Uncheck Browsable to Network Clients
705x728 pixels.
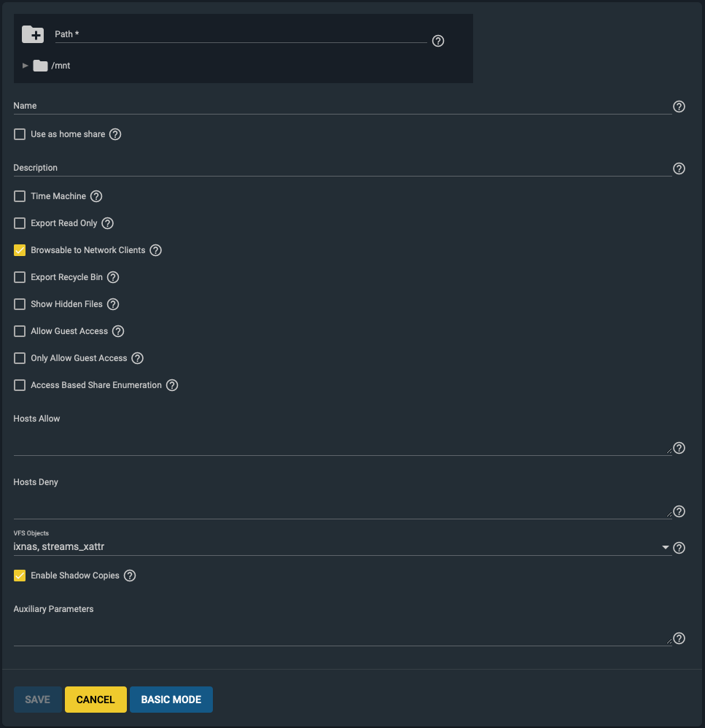[20, 250]
